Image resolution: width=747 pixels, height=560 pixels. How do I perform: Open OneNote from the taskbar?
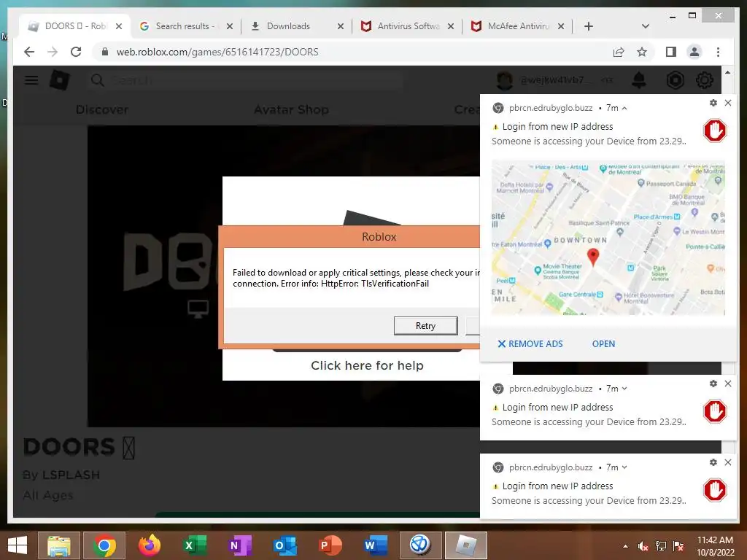(x=239, y=545)
